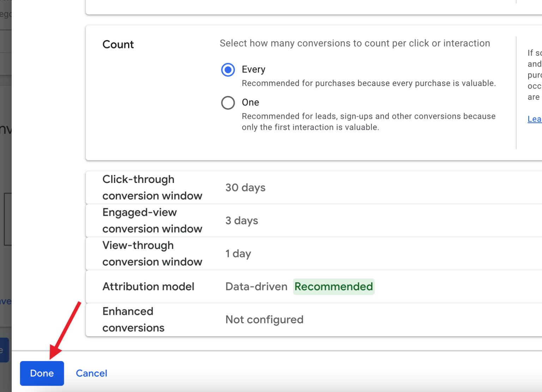Click the Data-driven attribution model value
Image resolution: width=542 pixels, height=392 pixels.
point(256,286)
